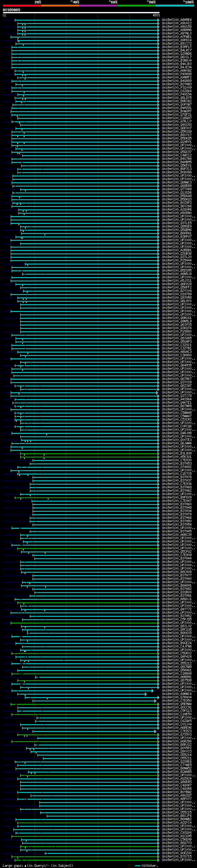
Task: Click the green alignment bar for B9F6V9
Action: (87, 497)
